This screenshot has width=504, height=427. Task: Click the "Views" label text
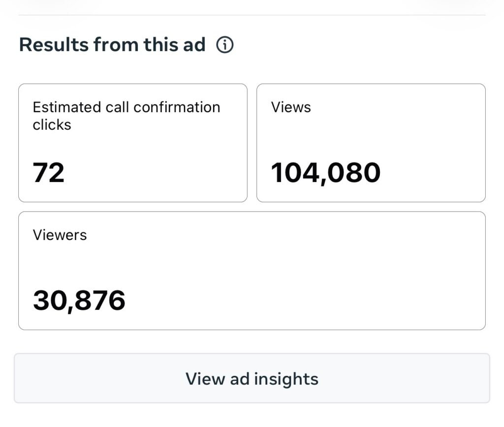click(x=291, y=107)
